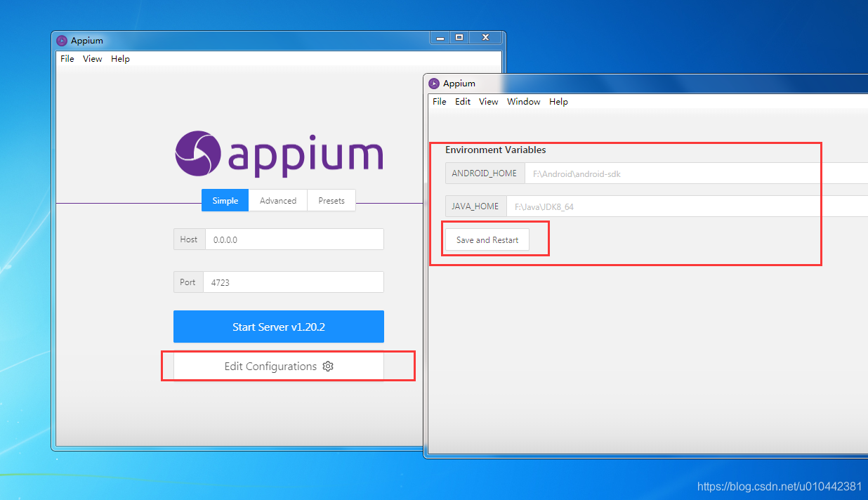This screenshot has height=500, width=868.
Task: Open File menu in main Appium window
Action: tap(67, 59)
